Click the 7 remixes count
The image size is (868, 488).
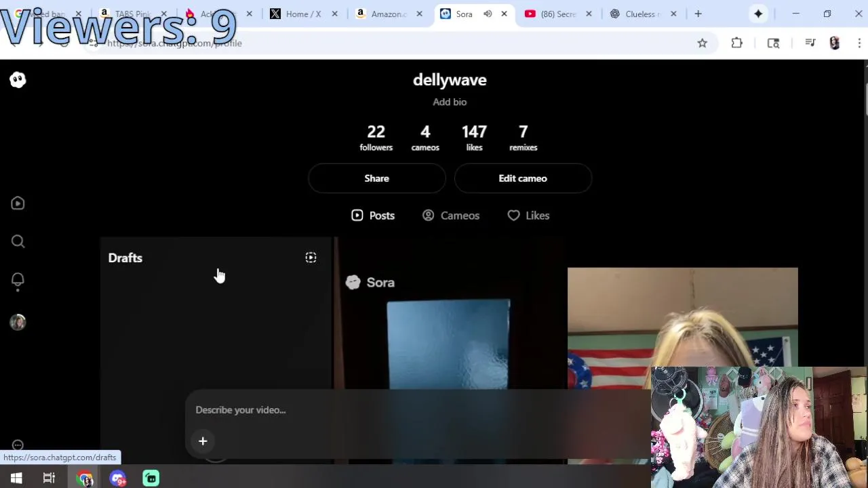(523, 137)
